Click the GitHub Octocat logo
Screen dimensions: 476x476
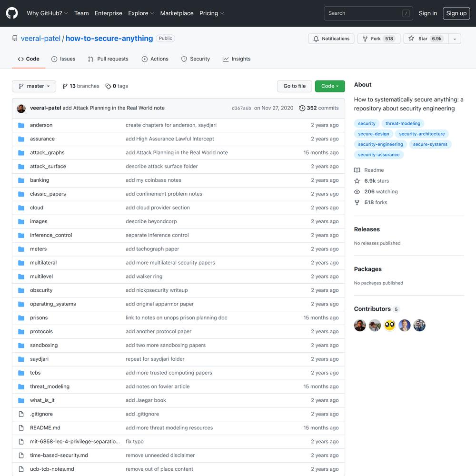12,13
